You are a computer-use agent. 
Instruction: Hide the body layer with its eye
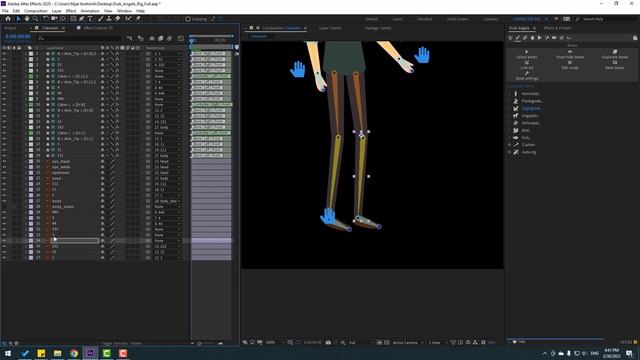pos(4,201)
